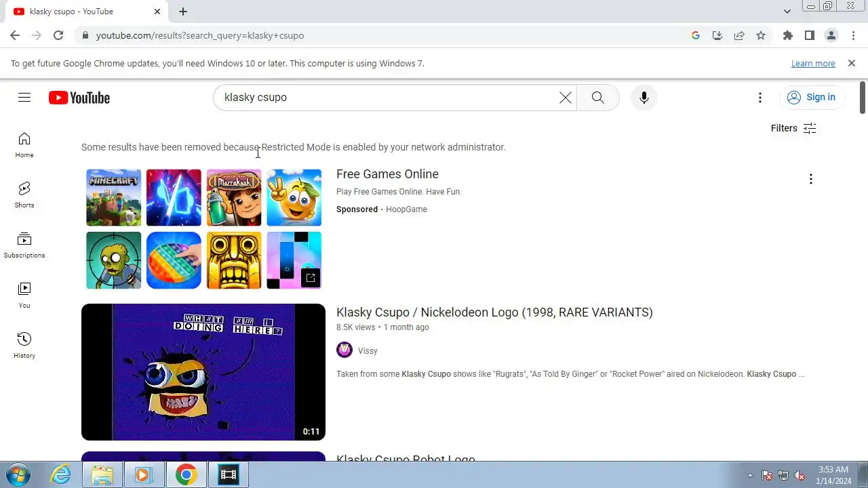Click the text '8.5K views'

[355, 327]
